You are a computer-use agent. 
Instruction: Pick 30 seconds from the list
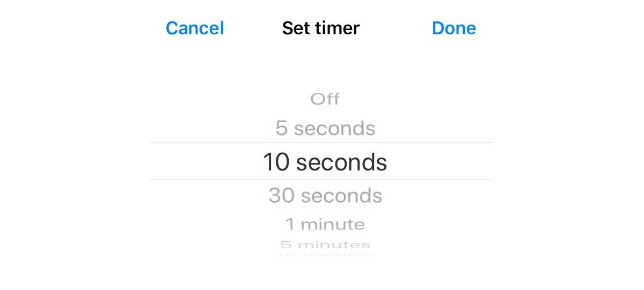point(325,195)
